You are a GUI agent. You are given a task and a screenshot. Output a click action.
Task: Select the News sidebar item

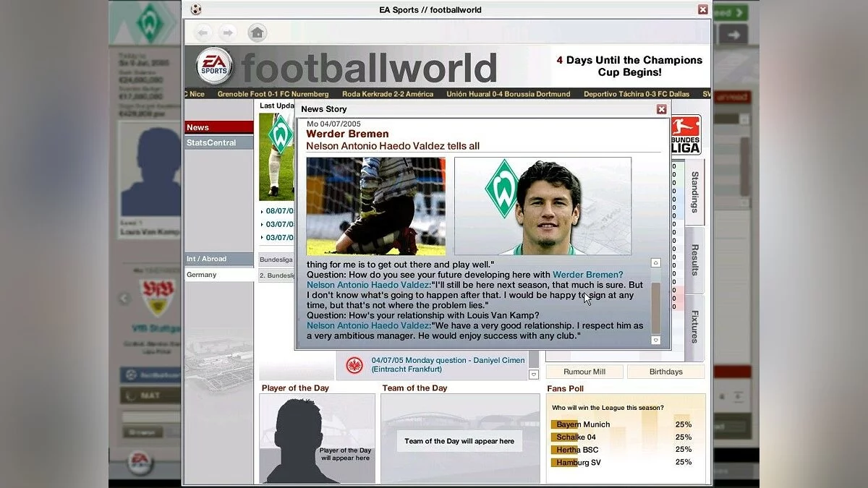[x=218, y=127]
